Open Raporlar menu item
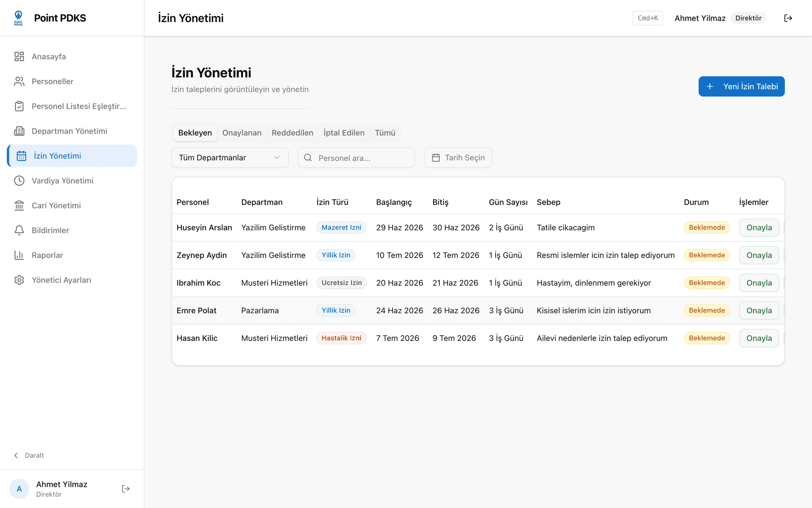This screenshot has width=812, height=508. click(x=72, y=255)
